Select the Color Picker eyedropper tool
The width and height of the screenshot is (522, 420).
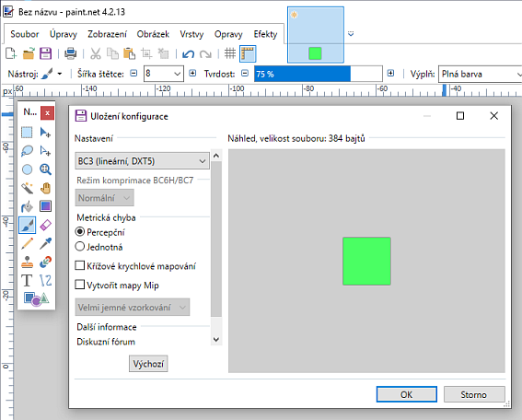(x=46, y=243)
